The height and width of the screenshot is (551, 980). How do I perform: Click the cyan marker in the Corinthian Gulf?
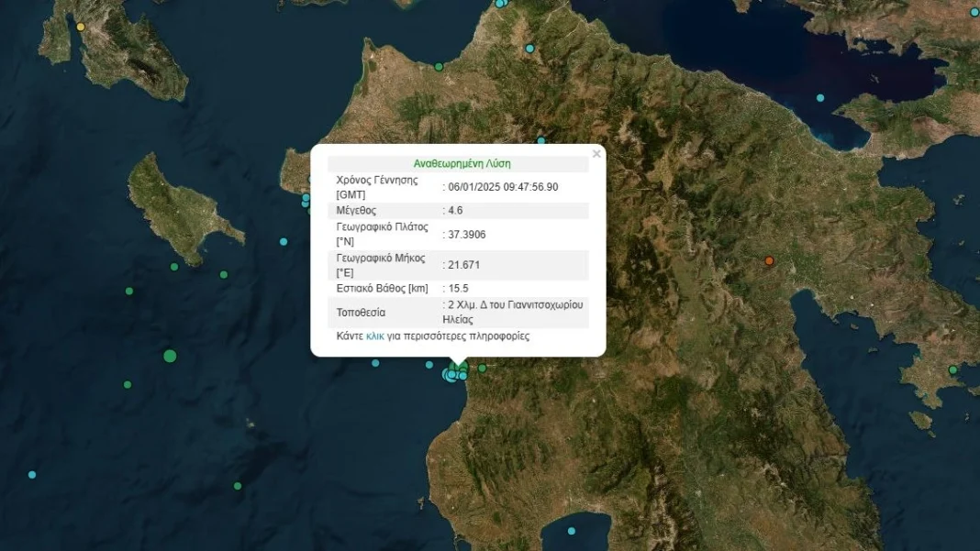point(820,98)
